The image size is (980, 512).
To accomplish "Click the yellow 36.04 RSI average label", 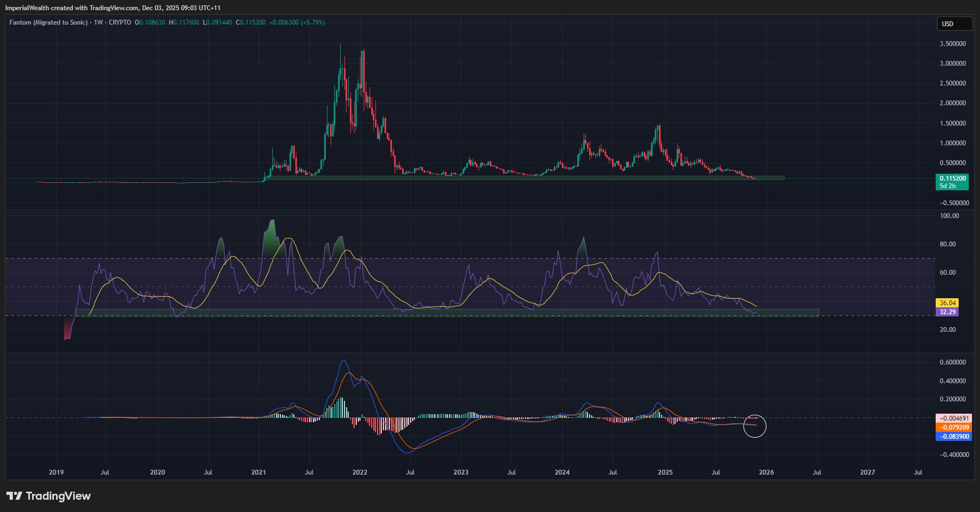I will point(947,302).
